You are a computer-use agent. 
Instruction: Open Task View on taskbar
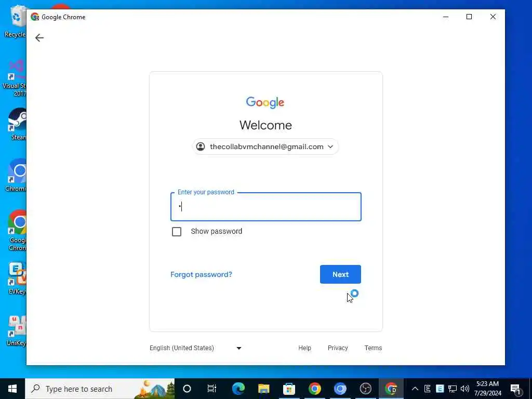(x=212, y=389)
